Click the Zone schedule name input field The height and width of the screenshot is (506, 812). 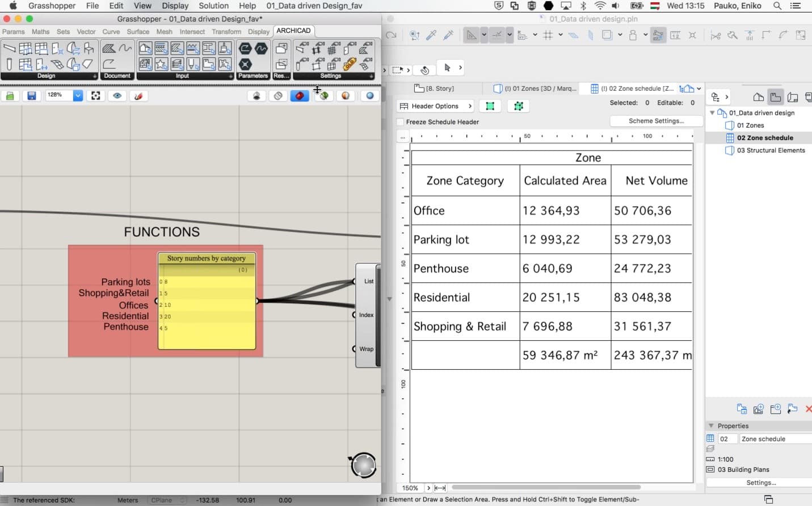[776, 439]
